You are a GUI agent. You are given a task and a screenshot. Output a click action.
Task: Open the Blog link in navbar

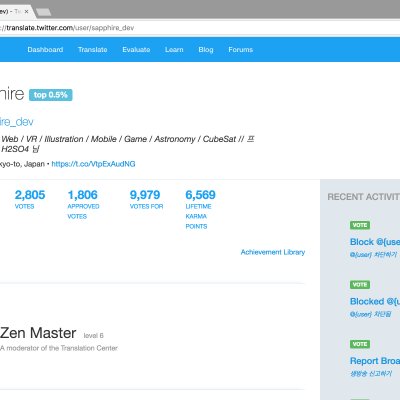pyautogui.click(x=206, y=50)
